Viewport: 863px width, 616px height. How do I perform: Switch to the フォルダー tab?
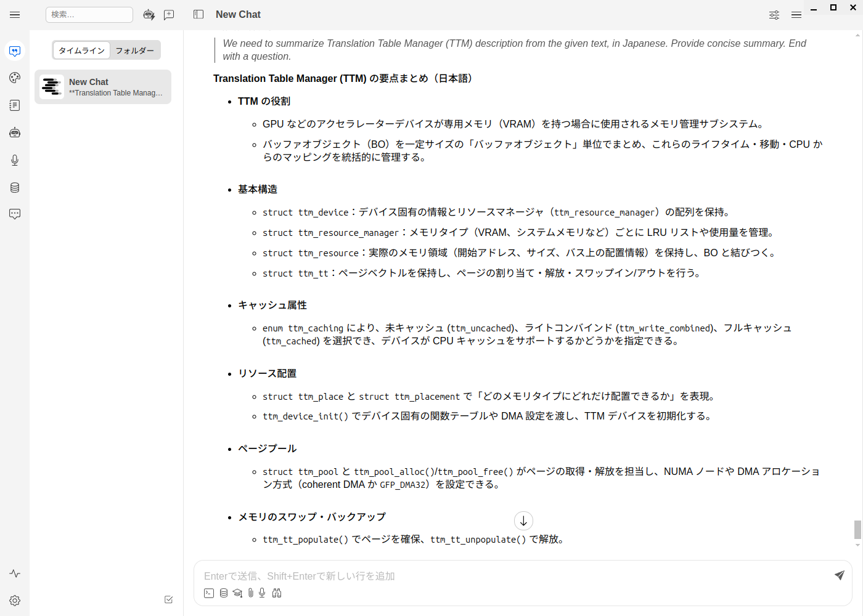pyautogui.click(x=135, y=51)
